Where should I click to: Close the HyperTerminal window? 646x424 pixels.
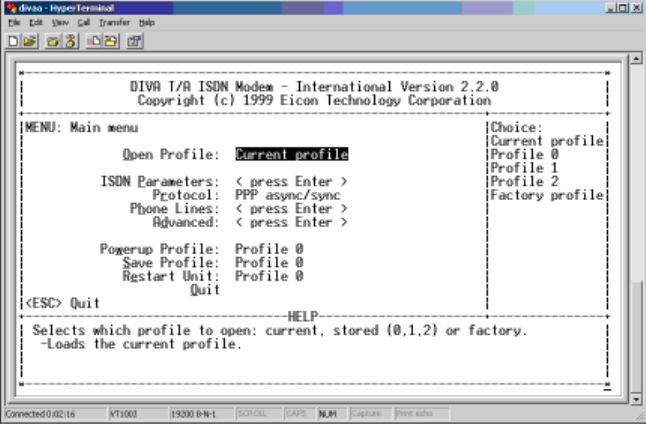coord(637,8)
